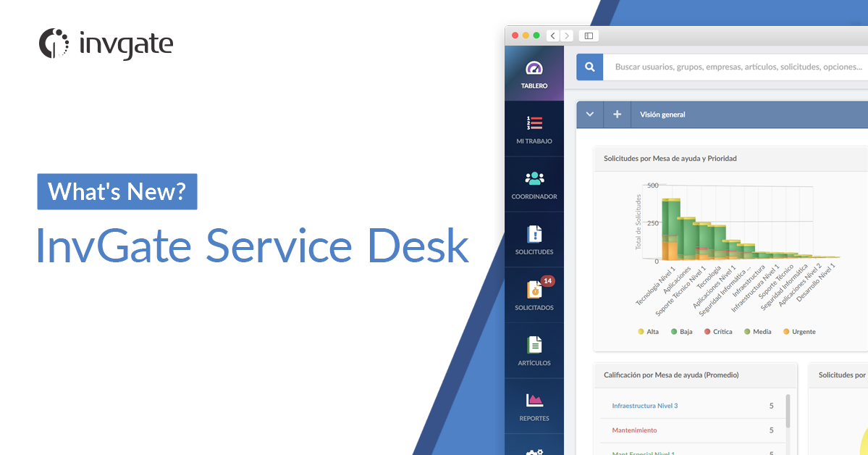Open the Mantenimiento link
This screenshot has height=455, width=868.
pos(634,430)
